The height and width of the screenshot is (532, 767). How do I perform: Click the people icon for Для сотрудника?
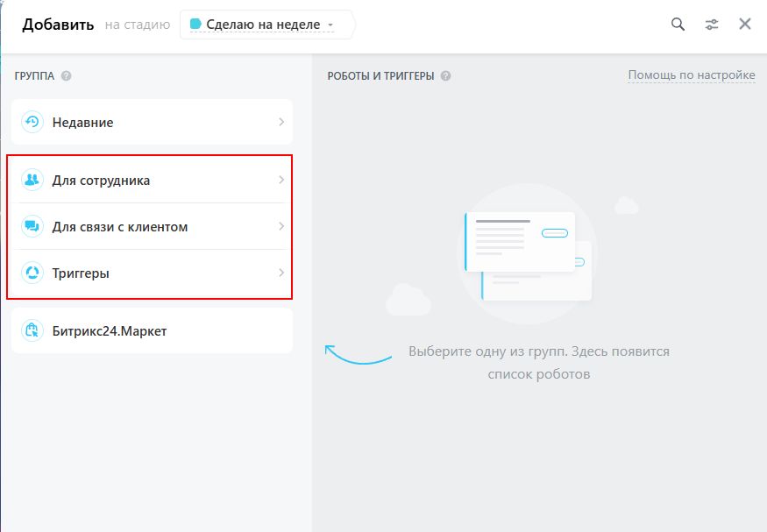pos(32,180)
